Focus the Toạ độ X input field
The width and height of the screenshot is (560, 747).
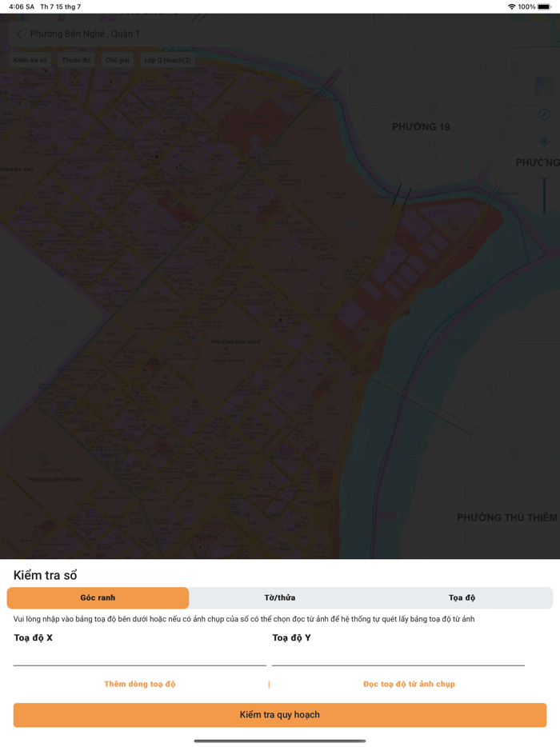pyautogui.click(x=140, y=657)
